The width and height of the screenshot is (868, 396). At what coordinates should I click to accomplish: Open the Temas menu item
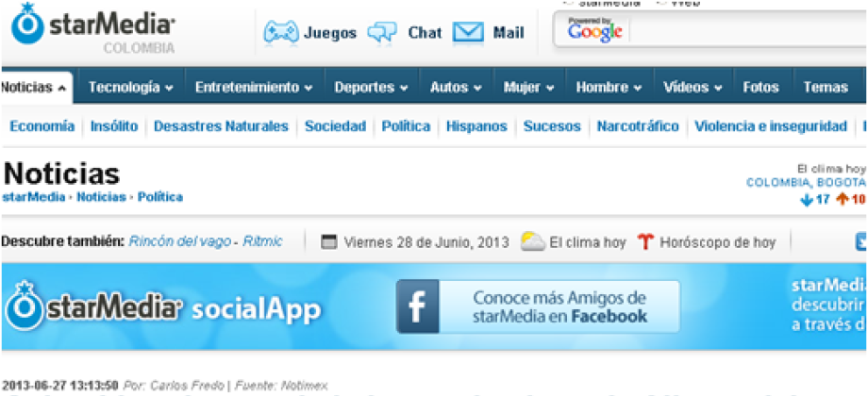pyautogui.click(x=826, y=88)
